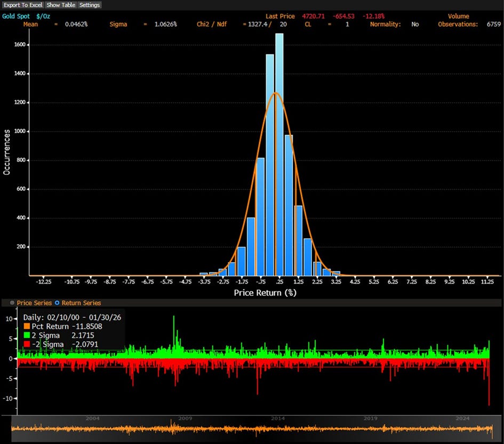Click the orange Pct Return legend swatch
The image size is (504, 444).
point(26,326)
